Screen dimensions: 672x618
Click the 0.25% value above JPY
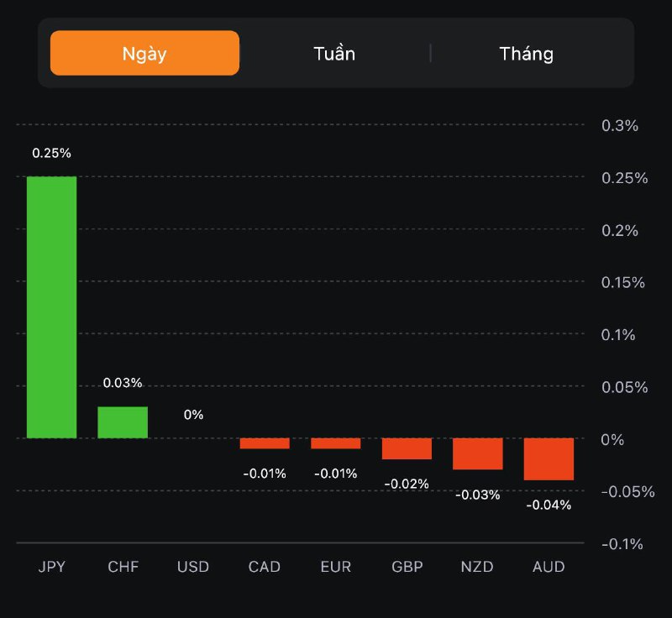pyautogui.click(x=51, y=154)
